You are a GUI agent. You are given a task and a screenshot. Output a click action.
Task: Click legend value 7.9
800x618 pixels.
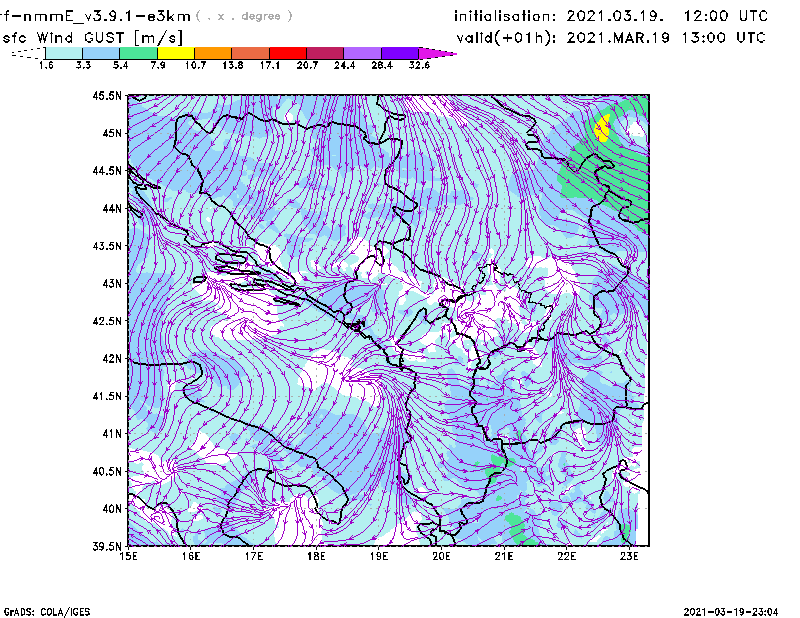pos(158,65)
